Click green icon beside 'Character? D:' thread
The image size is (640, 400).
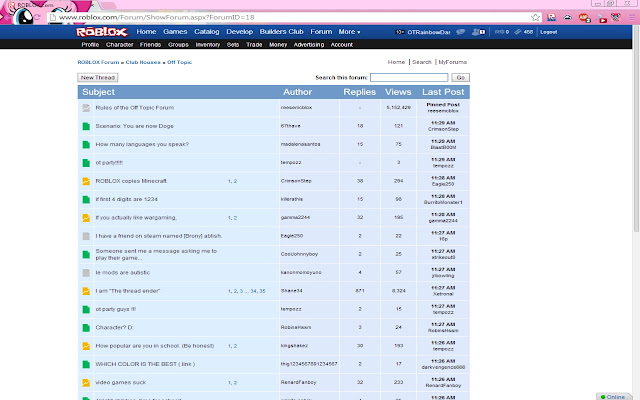pos(86,327)
